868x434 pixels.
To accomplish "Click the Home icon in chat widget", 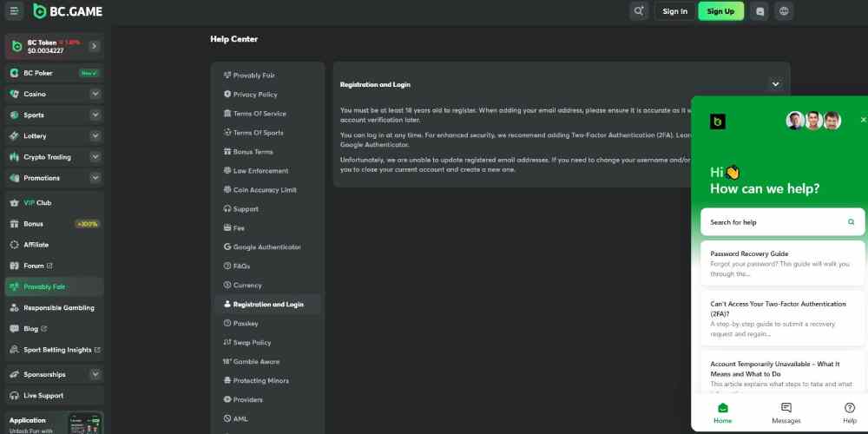I will (722, 412).
